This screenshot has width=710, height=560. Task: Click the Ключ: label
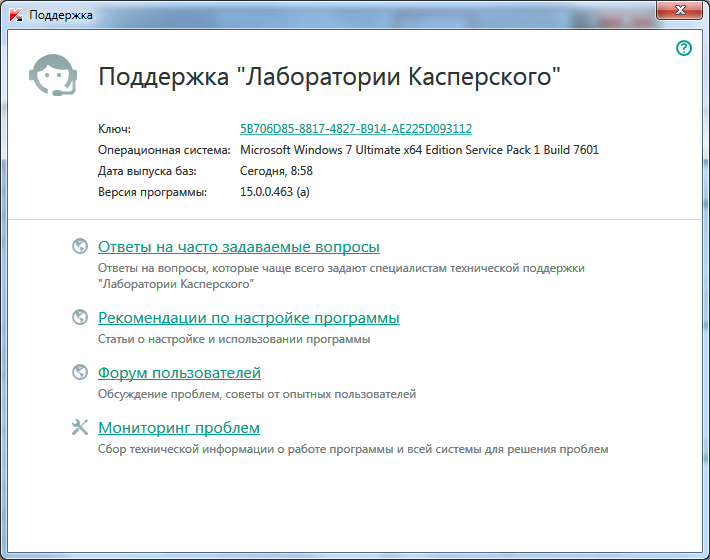[x=114, y=129]
